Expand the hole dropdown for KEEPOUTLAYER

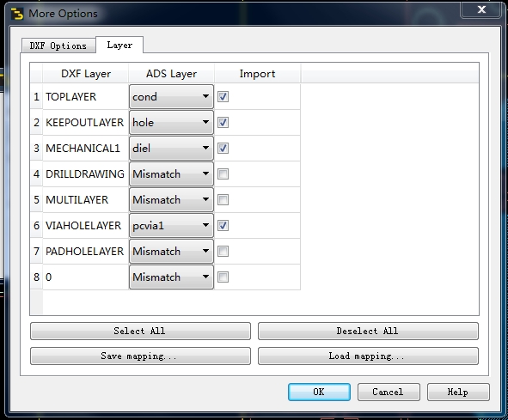tap(171, 123)
